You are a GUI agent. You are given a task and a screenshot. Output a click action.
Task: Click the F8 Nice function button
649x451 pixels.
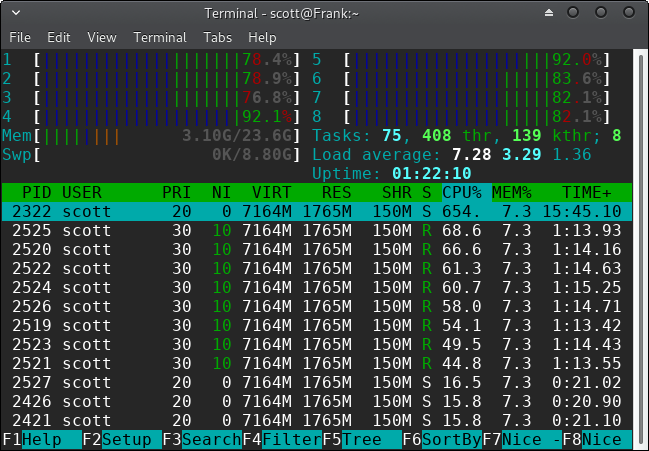point(597,439)
